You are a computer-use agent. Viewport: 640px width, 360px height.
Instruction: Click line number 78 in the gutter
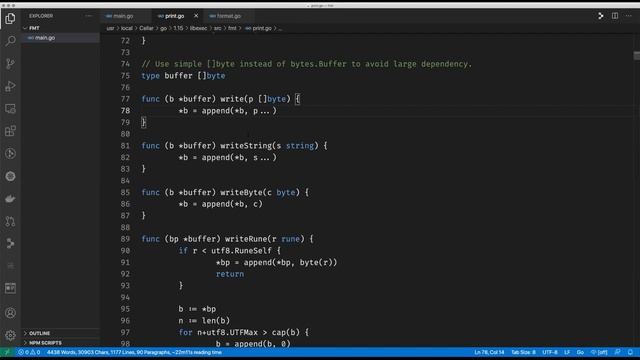(125, 111)
